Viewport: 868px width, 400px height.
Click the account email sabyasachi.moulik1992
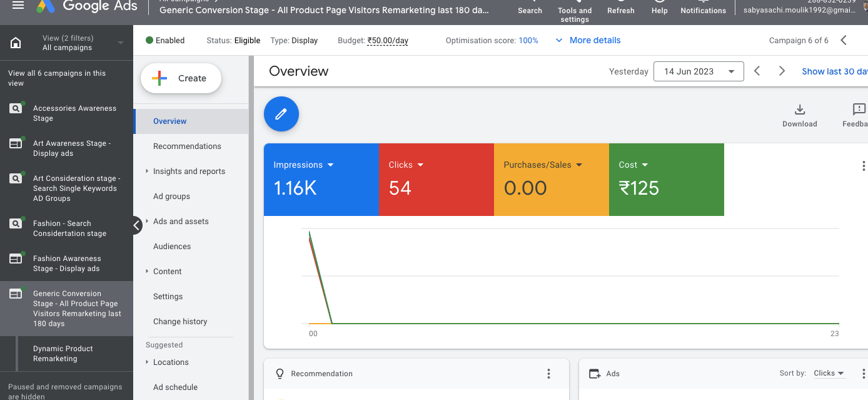[800, 10]
